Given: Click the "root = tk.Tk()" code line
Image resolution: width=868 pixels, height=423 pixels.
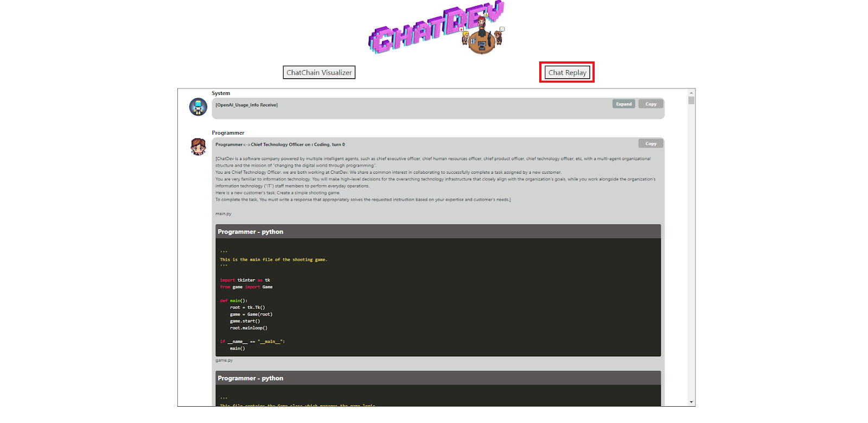Looking at the screenshot, I should coord(247,307).
